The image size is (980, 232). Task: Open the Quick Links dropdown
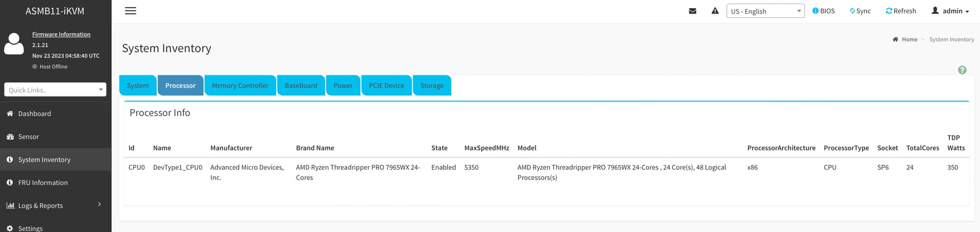coord(55,90)
